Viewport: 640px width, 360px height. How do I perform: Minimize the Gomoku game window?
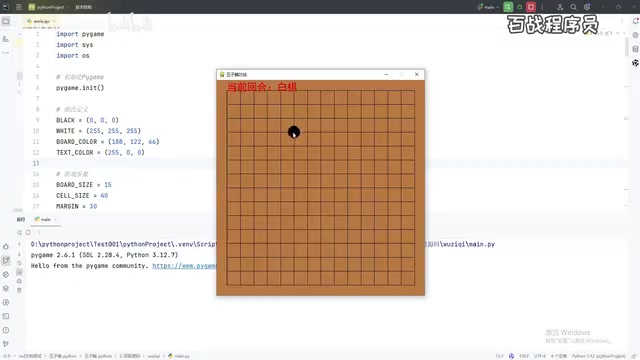click(386, 74)
